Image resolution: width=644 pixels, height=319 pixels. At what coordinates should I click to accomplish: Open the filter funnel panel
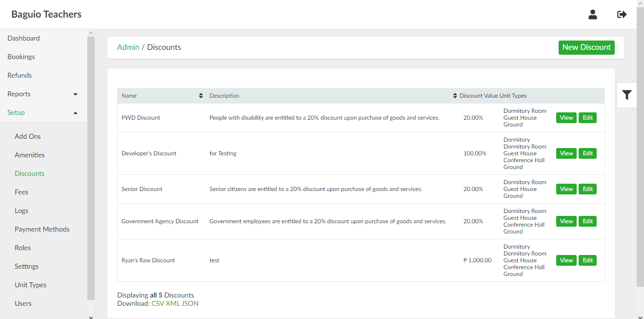(627, 95)
